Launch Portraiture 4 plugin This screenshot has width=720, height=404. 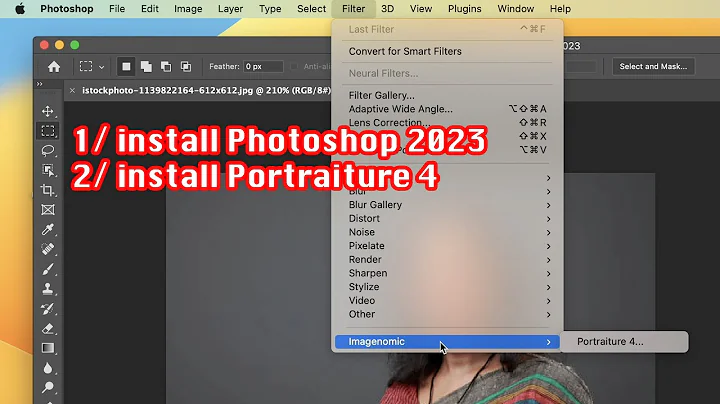[x=624, y=342]
